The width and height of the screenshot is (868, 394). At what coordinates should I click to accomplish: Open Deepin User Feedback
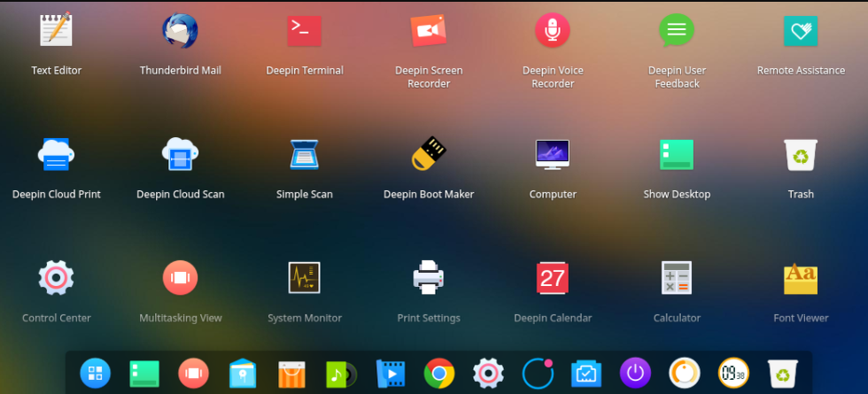click(x=677, y=30)
